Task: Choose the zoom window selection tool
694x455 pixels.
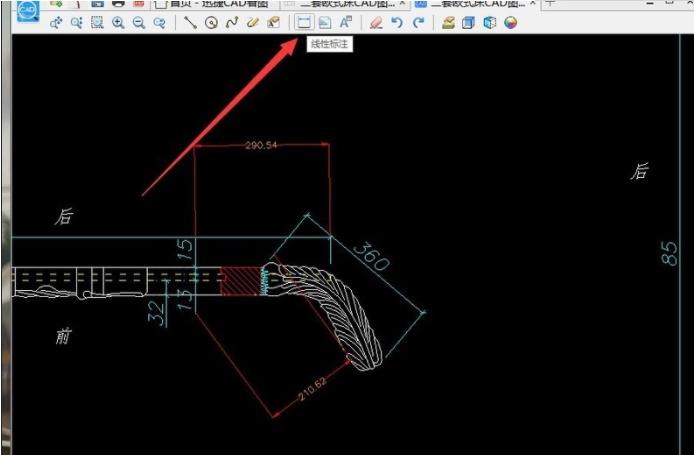Action: (97, 23)
